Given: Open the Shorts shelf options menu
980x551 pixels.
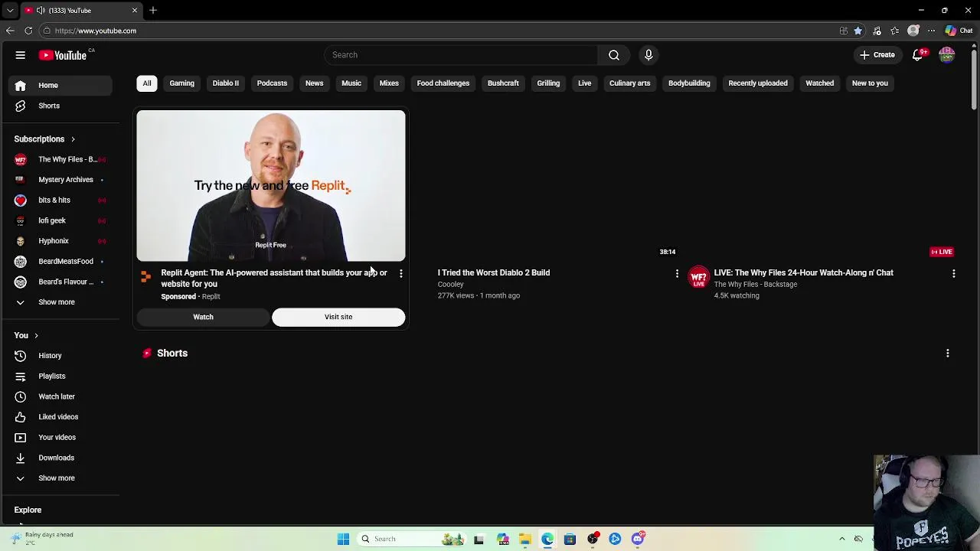Looking at the screenshot, I should [948, 354].
